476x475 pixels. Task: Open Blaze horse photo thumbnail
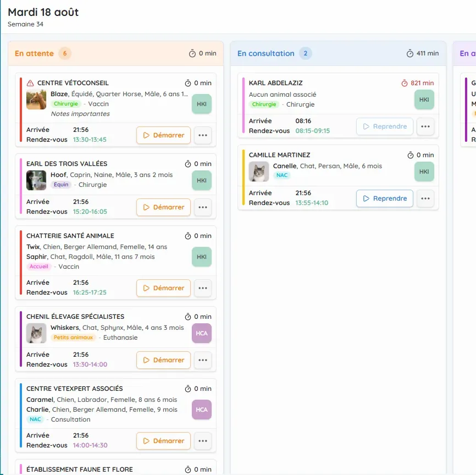(36, 100)
